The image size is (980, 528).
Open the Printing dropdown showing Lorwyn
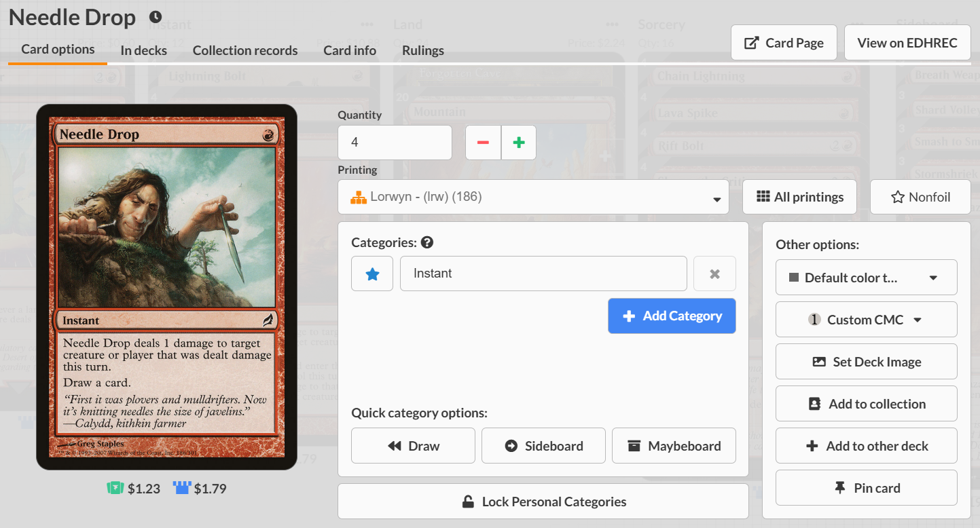tap(533, 197)
